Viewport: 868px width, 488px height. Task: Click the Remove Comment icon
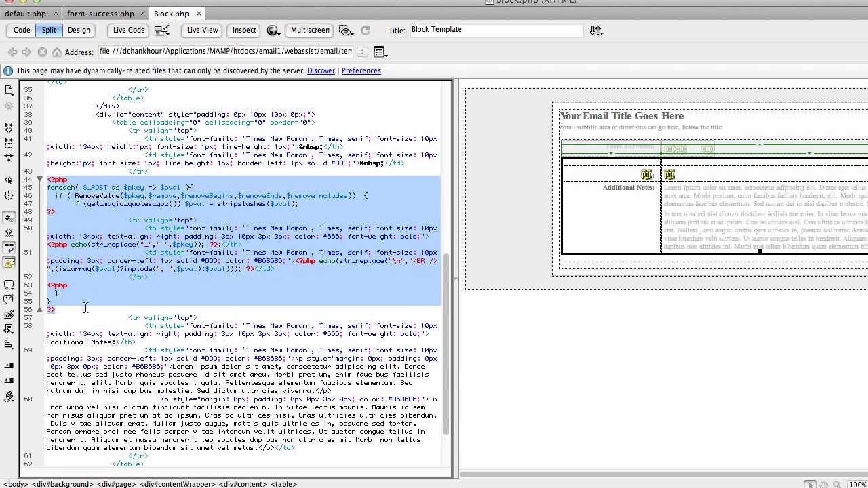pos(9,299)
